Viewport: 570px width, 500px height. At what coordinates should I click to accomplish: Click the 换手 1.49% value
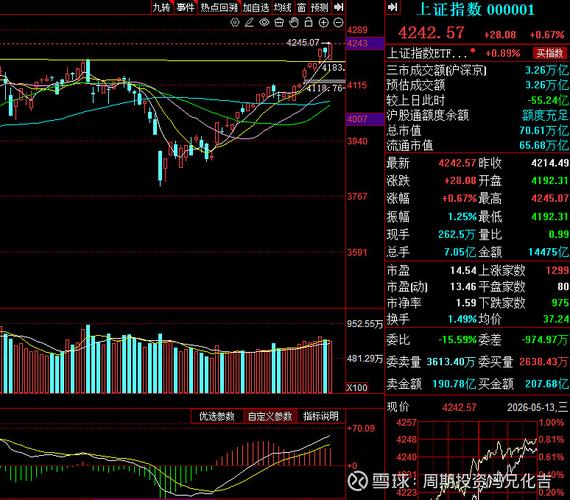tap(462, 319)
